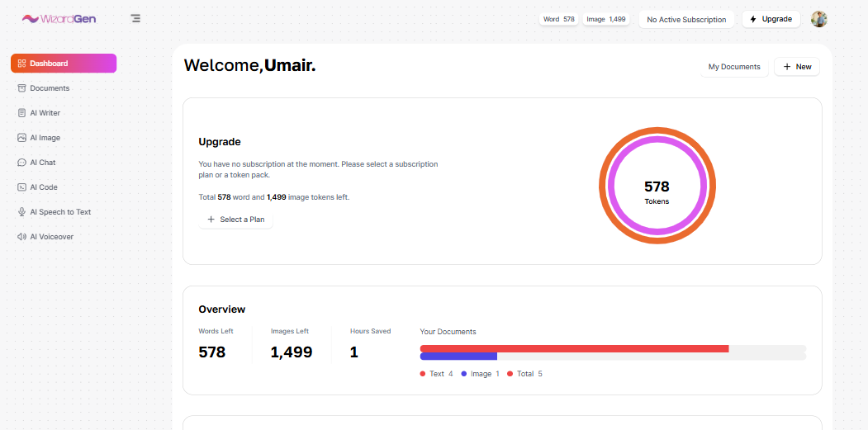This screenshot has height=430, width=868.
Task: Click Select a Plan
Action: (236, 220)
